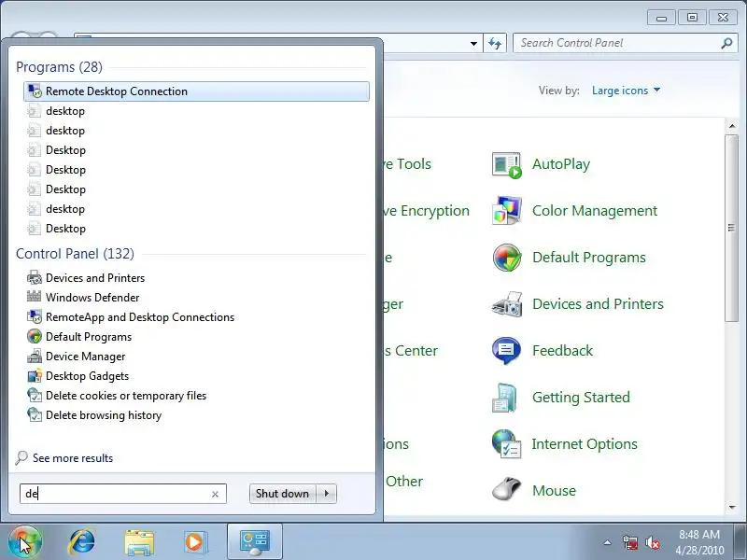Click the Shut down button
747x560 pixels.
pos(283,494)
